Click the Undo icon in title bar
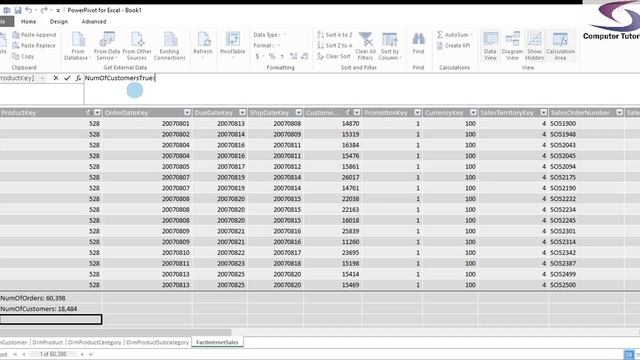 pos(29,10)
